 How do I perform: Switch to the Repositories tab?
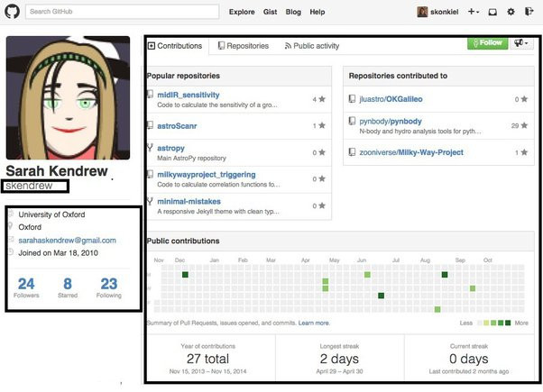tap(242, 45)
